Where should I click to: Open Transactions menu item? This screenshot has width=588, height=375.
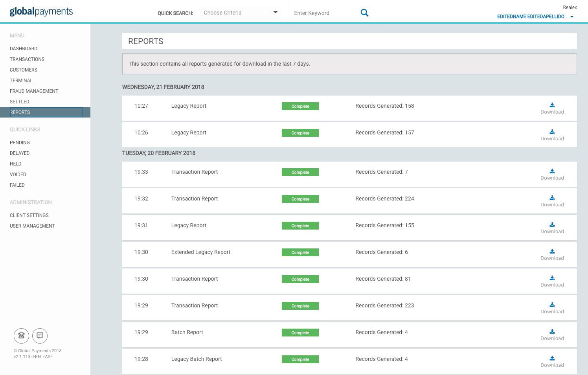[27, 59]
